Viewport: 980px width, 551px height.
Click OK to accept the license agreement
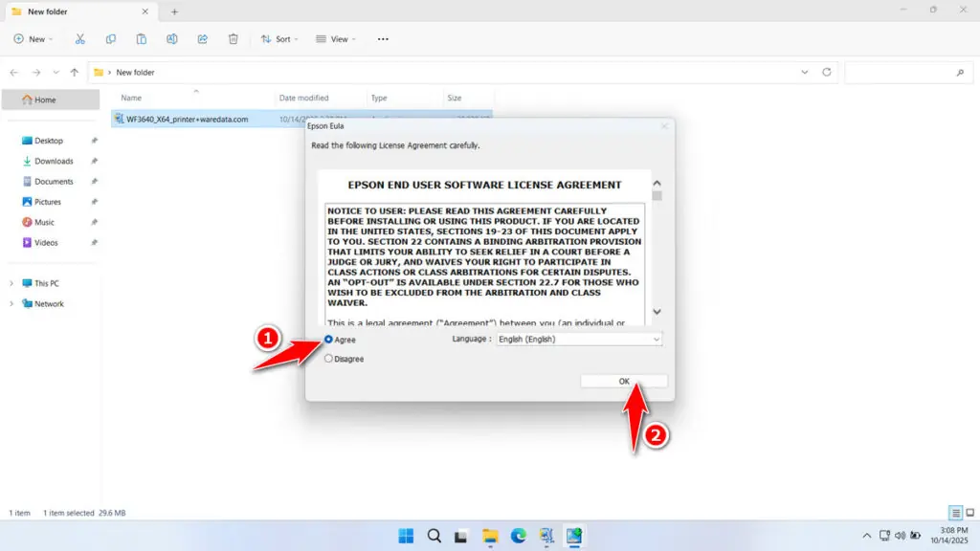click(x=623, y=380)
